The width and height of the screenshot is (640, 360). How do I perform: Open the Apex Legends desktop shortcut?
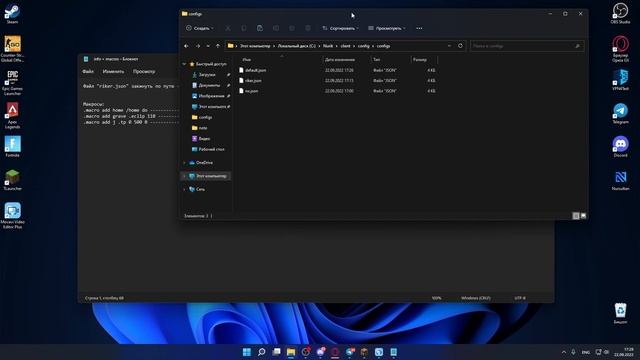(12, 116)
